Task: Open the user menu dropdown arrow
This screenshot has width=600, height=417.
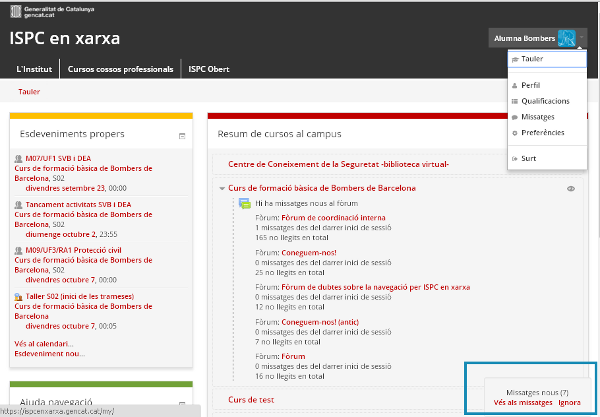Action: (582, 38)
